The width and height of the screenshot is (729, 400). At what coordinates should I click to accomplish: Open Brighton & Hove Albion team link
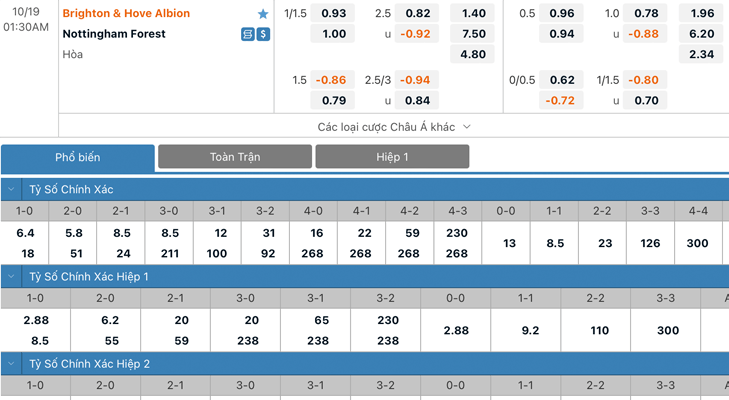(x=126, y=13)
